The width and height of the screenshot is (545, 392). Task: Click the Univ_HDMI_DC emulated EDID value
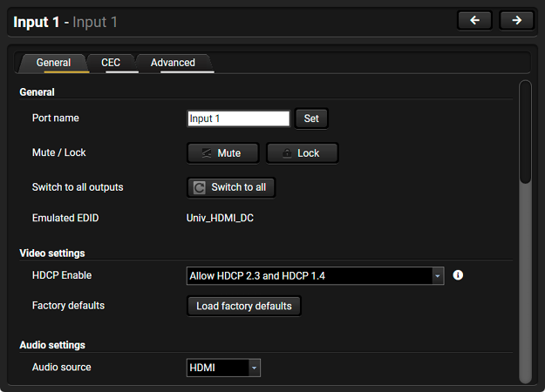click(221, 218)
